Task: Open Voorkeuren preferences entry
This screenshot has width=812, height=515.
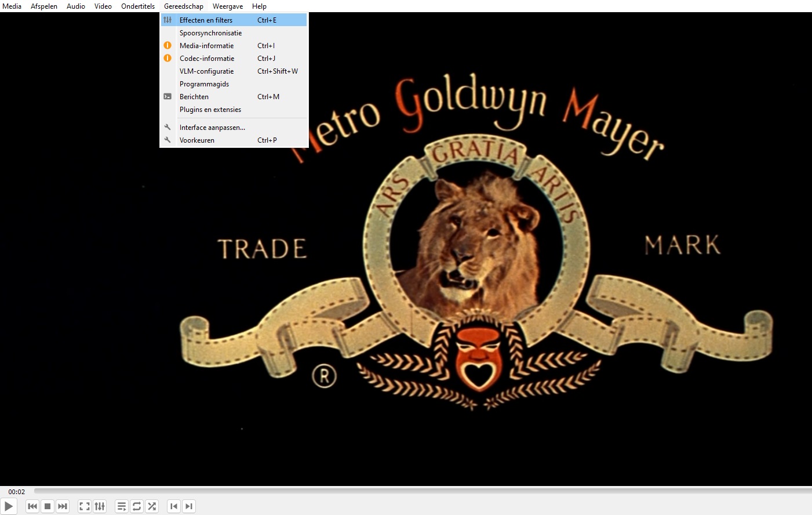Action: (197, 140)
